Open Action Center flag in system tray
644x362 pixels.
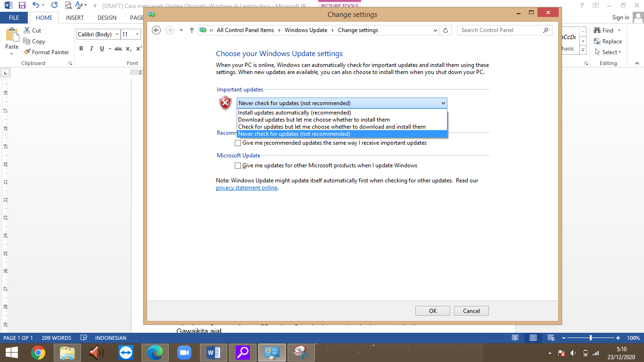[561, 353]
